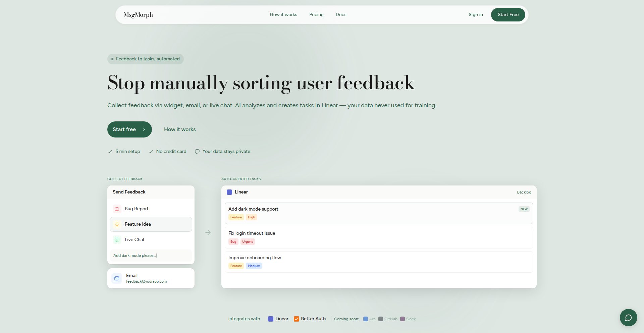Open the How it works nav item
The width and height of the screenshot is (644, 333).
click(x=283, y=15)
